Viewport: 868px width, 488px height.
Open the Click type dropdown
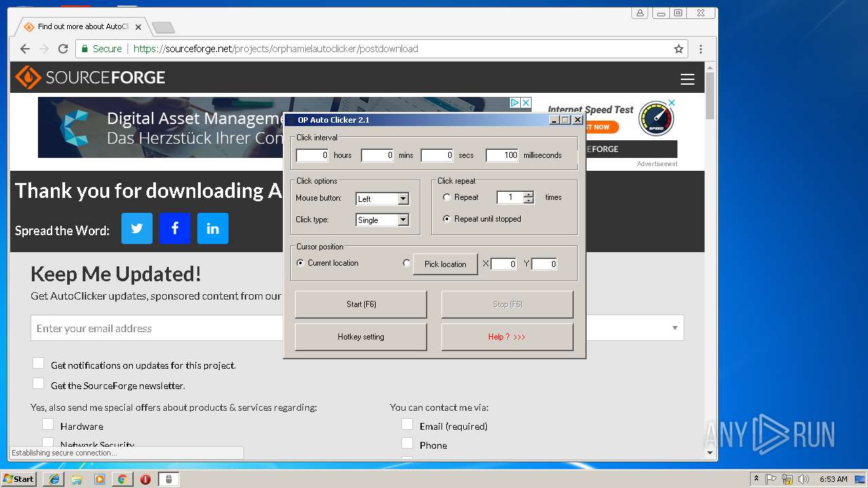coord(403,220)
